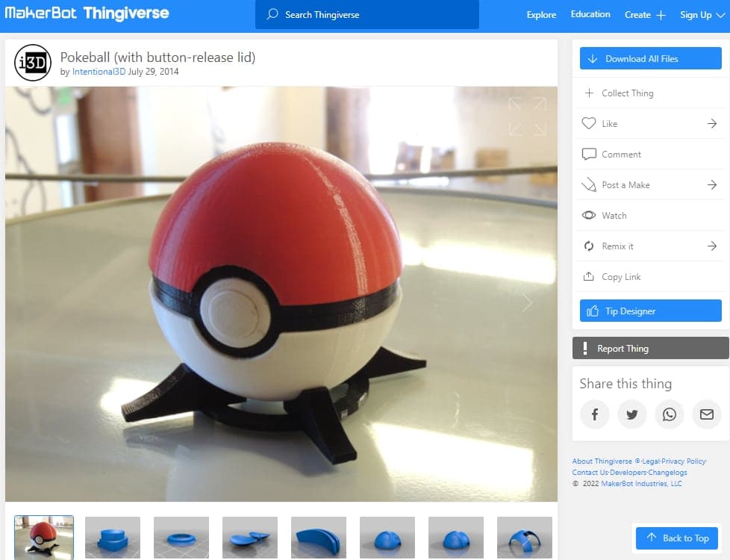Screen dimensions: 730x560
Task: Open the Create menu
Action: tap(637, 14)
